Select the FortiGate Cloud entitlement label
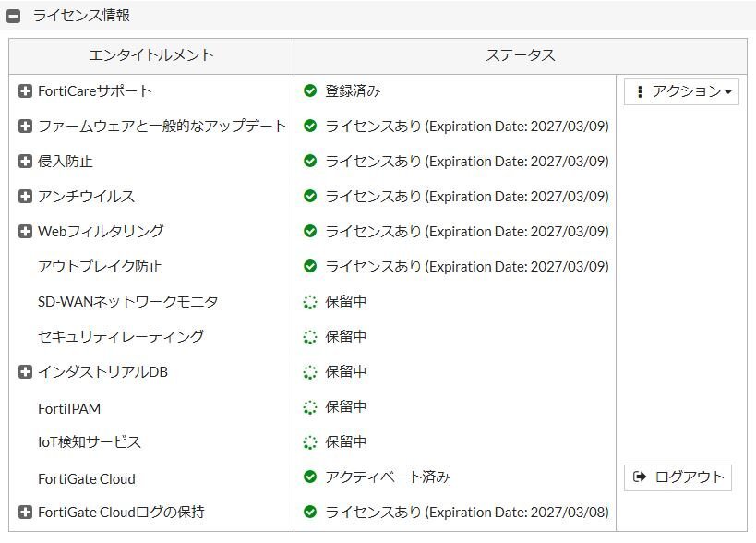The height and width of the screenshot is (543, 756). point(87,478)
